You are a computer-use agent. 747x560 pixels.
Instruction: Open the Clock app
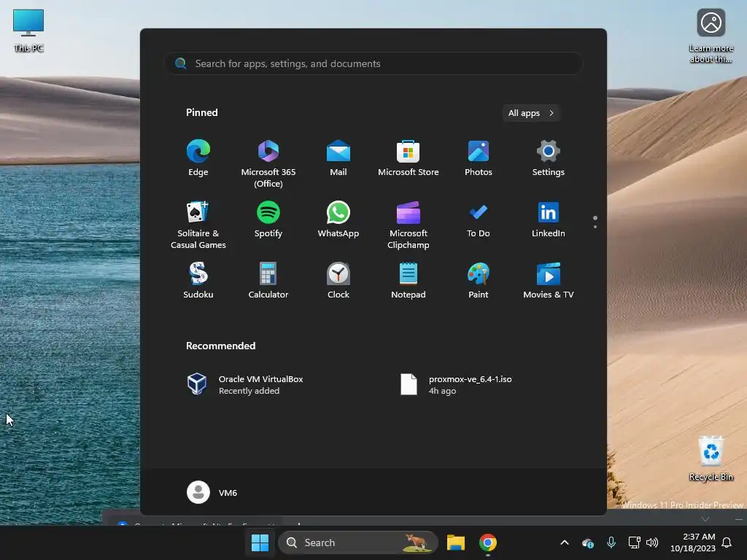point(338,281)
